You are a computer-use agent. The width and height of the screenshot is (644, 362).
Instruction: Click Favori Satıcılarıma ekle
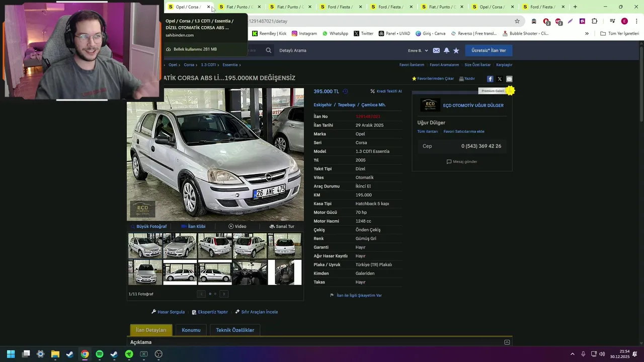(464, 132)
